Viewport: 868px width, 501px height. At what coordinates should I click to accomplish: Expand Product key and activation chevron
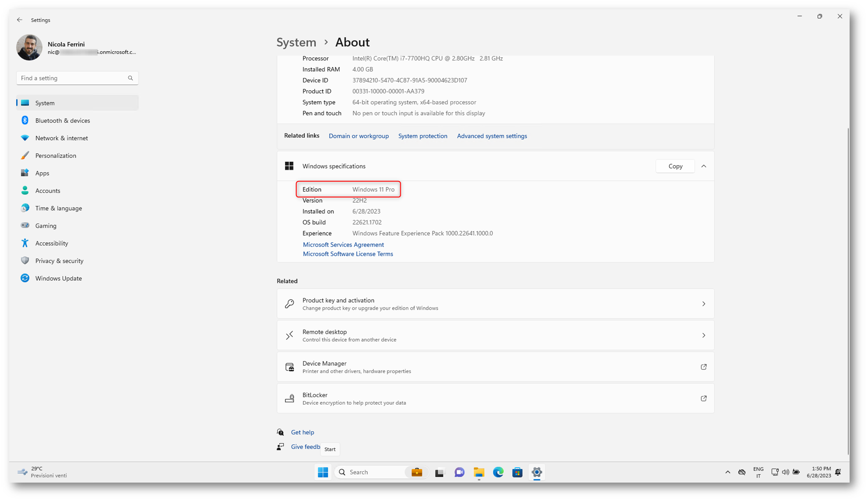pos(703,304)
